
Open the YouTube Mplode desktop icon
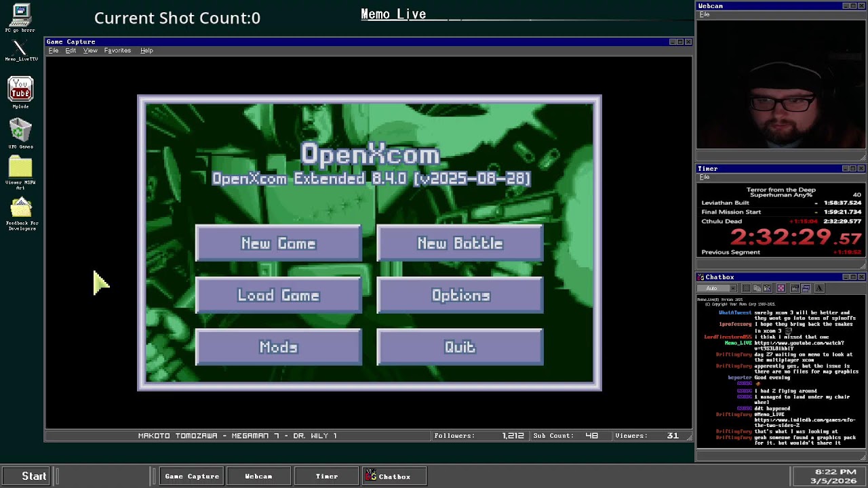[20, 93]
